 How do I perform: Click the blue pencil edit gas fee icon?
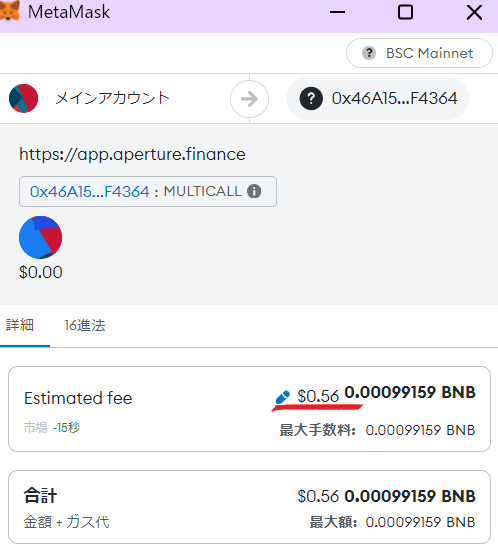click(282, 397)
